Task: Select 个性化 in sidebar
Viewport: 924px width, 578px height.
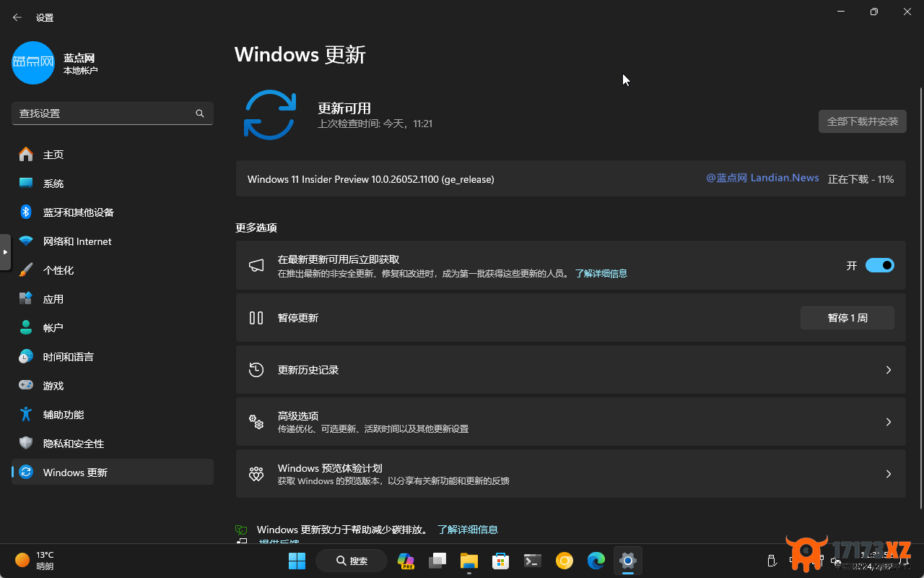Action: click(x=113, y=270)
